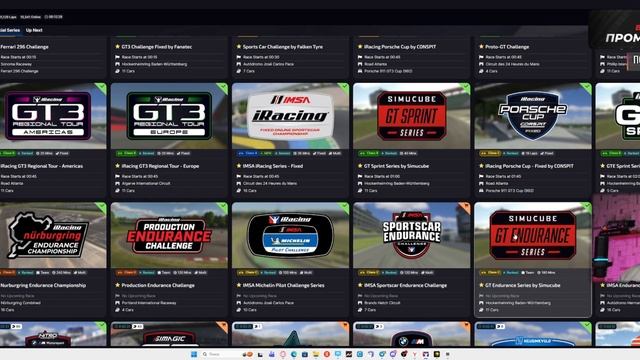Toggle favorite star for iRacing Porsche Cup by CONSPIT
The height and width of the screenshot is (360, 640).
(x=360, y=47)
